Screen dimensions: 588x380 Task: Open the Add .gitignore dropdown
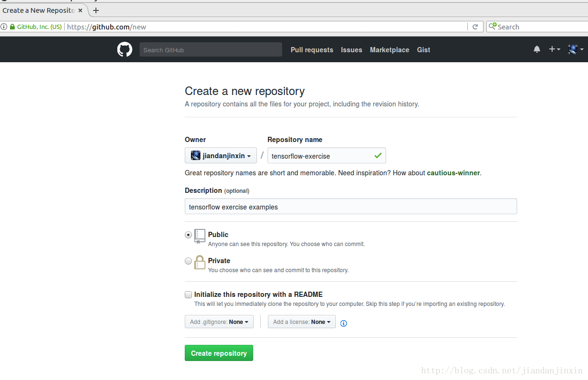coord(219,322)
